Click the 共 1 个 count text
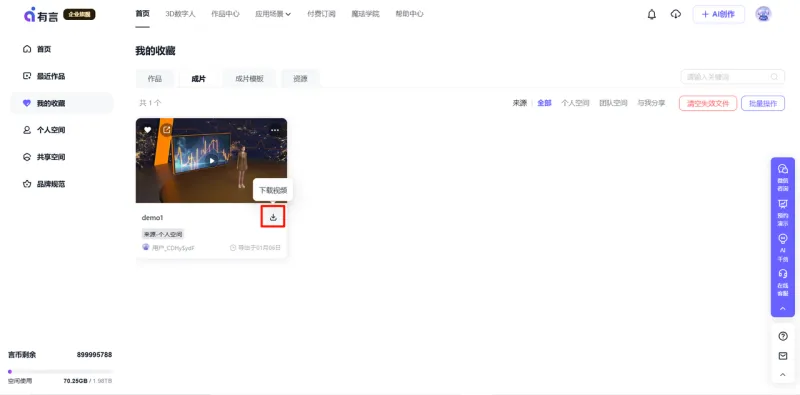The image size is (800, 395). [x=150, y=103]
